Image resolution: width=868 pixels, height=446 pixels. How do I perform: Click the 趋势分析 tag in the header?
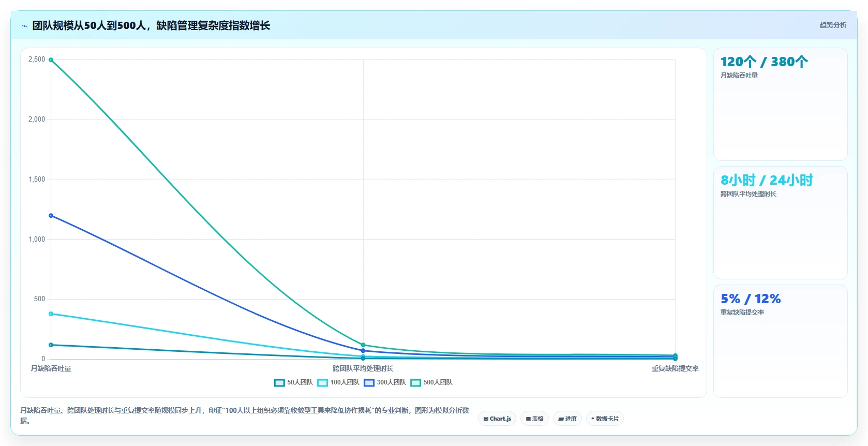833,25
